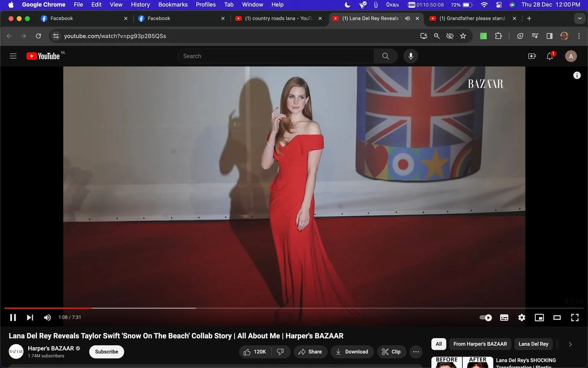Switch to theater mode
588x368 pixels.
coord(557,317)
